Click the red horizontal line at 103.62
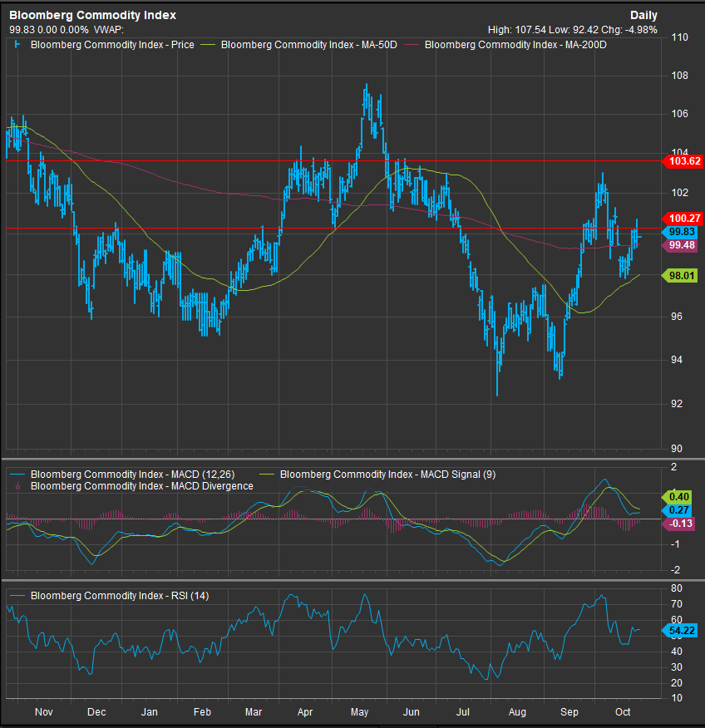Image resolution: width=705 pixels, height=728 pixels. [x=333, y=161]
